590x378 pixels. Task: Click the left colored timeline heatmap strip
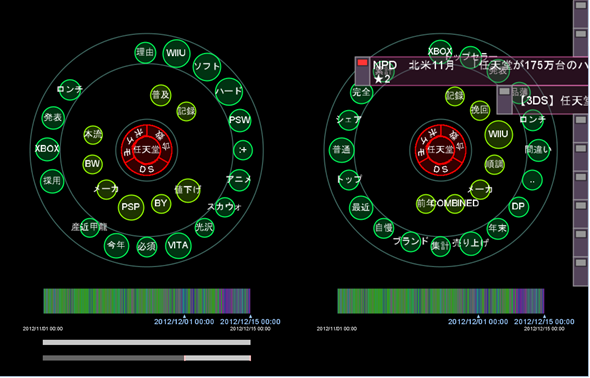147,301
